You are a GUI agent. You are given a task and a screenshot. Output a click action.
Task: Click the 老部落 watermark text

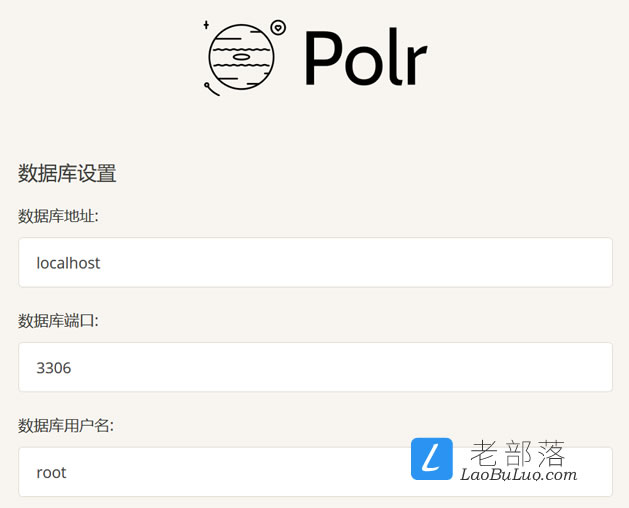pyautogui.click(x=517, y=453)
